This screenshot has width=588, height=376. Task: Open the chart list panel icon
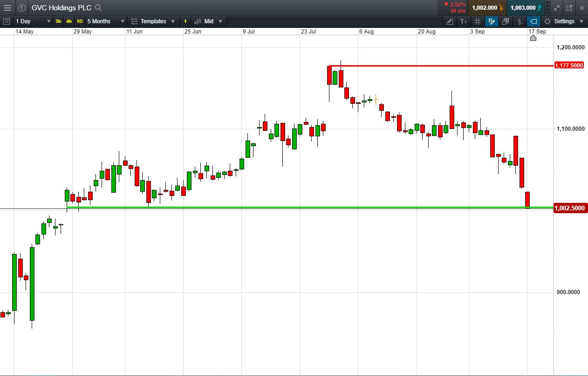7,21
